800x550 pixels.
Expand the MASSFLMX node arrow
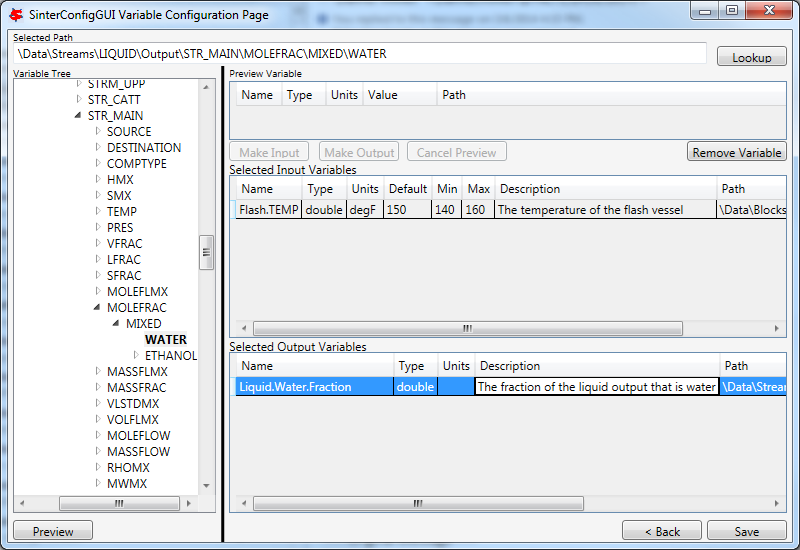pyautogui.click(x=98, y=371)
